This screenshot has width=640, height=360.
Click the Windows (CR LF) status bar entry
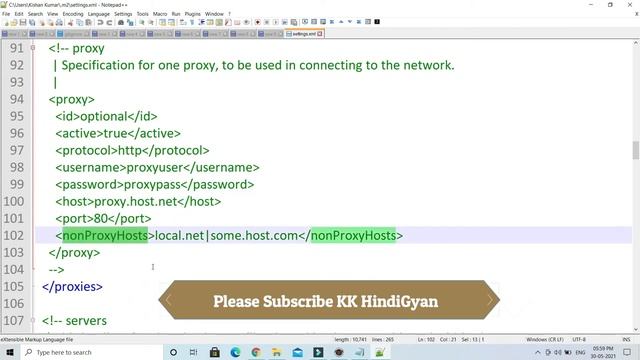point(545,339)
